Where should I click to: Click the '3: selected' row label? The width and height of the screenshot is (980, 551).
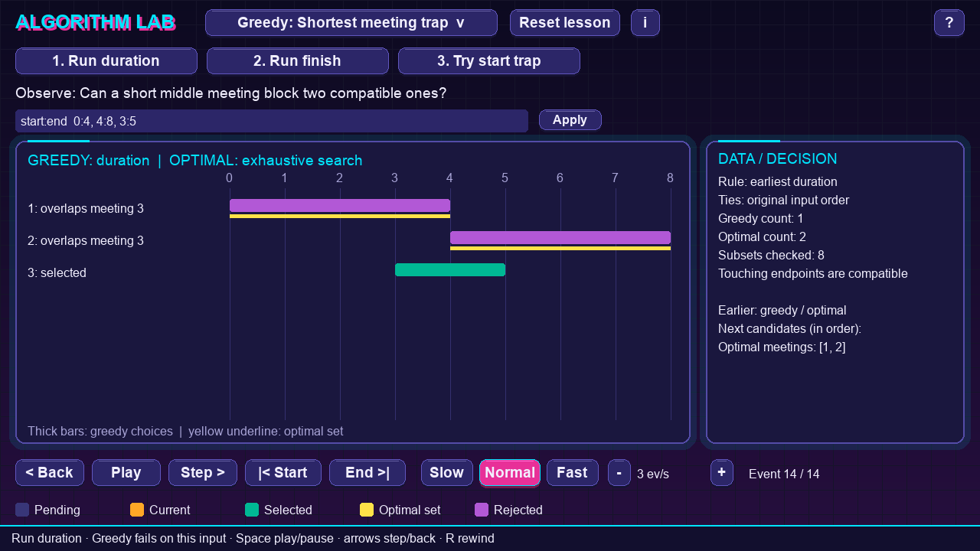(x=57, y=273)
